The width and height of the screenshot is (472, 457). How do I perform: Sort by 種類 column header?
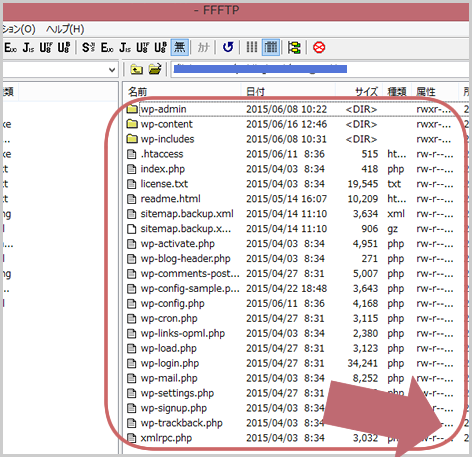(x=397, y=92)
